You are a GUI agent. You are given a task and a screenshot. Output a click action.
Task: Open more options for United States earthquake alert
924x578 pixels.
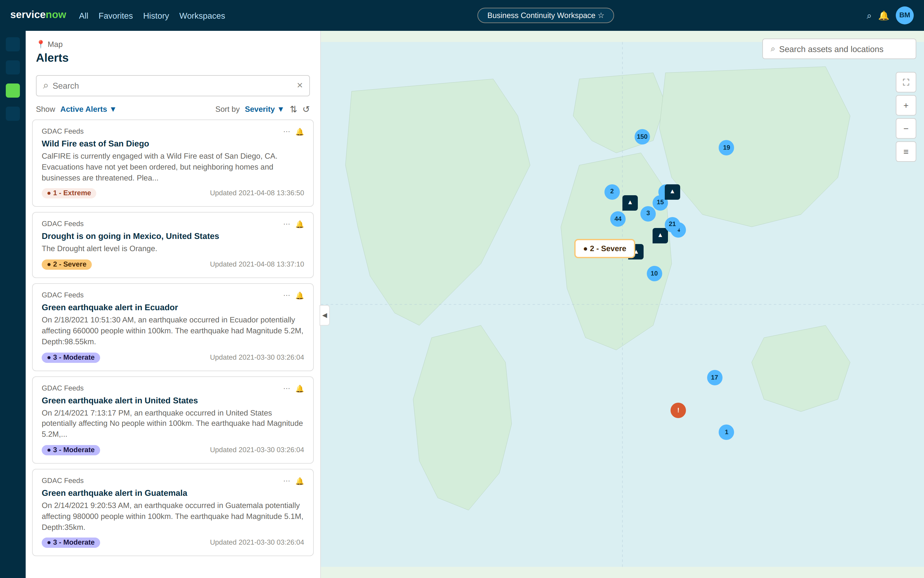click(287, 389)
